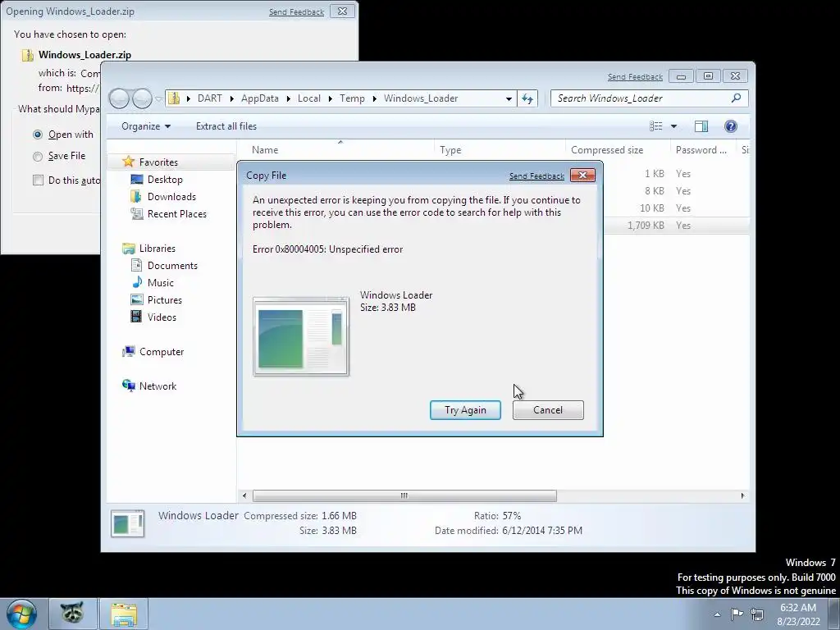Click the horizontal scrollbar thumb

tap(404, 496)
